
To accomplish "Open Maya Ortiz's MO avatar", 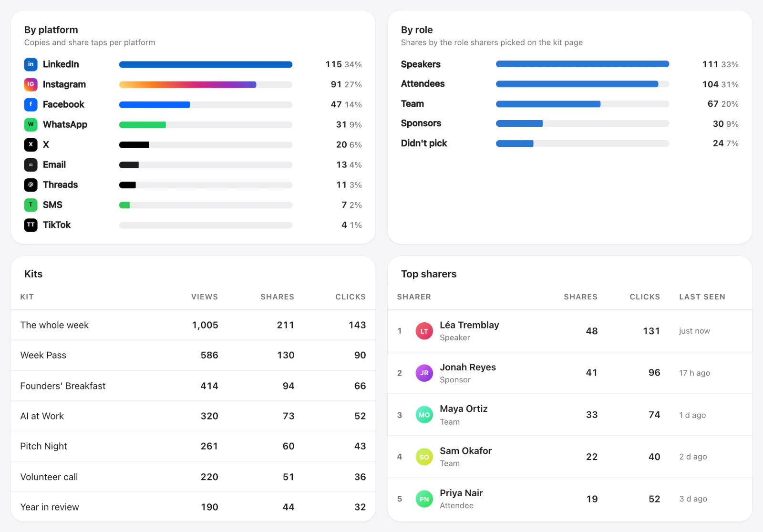I will pyautogui.click(x=424, y=415).
